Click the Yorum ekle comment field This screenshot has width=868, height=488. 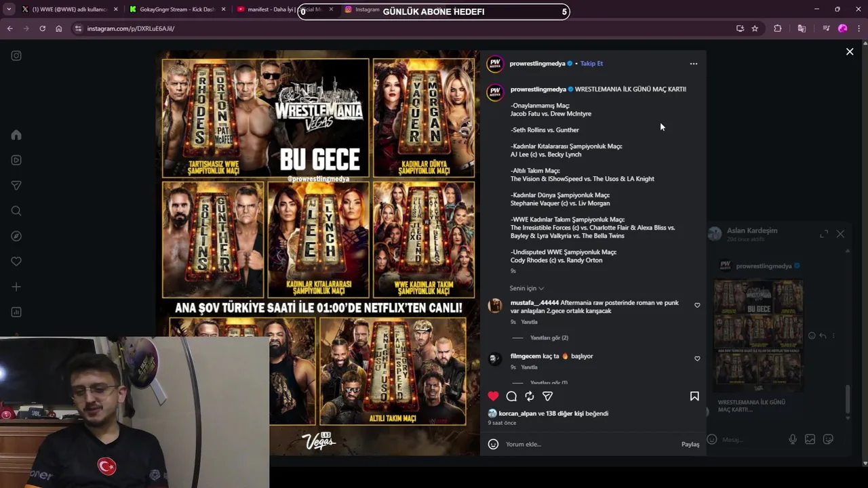(590, 444)
